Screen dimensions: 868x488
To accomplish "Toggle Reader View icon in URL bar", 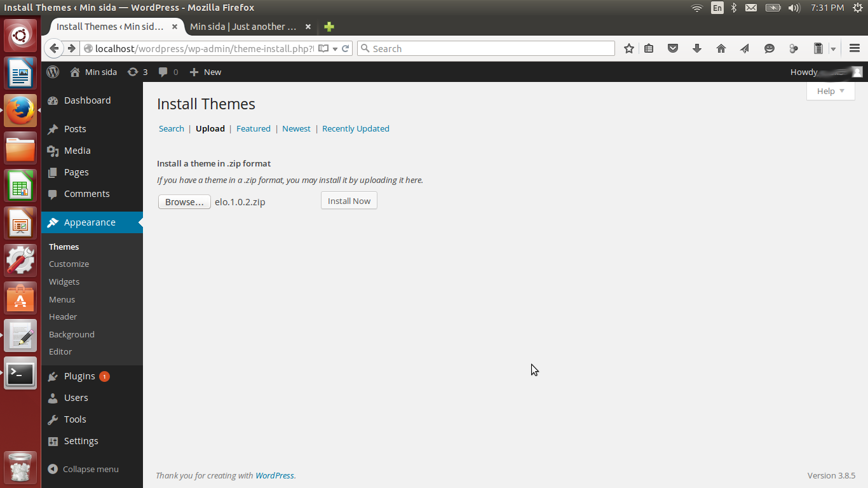I will 323,48.
